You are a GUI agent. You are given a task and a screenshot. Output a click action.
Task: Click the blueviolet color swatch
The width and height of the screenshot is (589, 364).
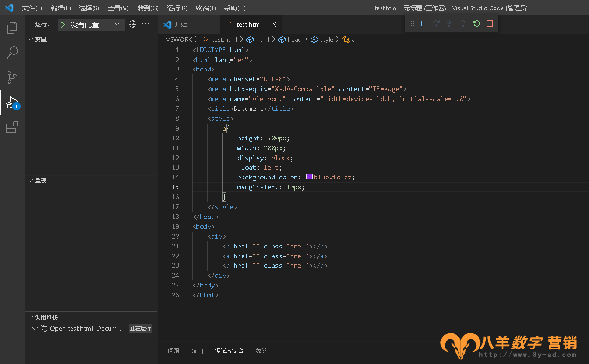tap(309, 177)
